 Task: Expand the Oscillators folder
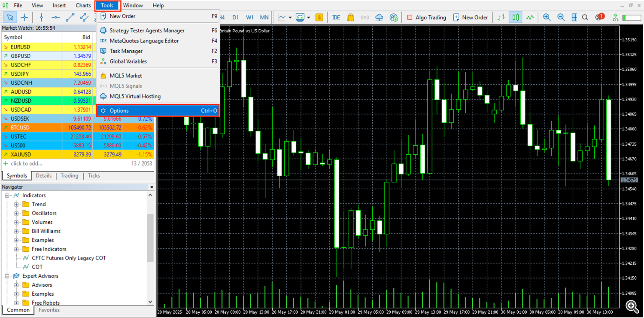click(x=16, y=214)
